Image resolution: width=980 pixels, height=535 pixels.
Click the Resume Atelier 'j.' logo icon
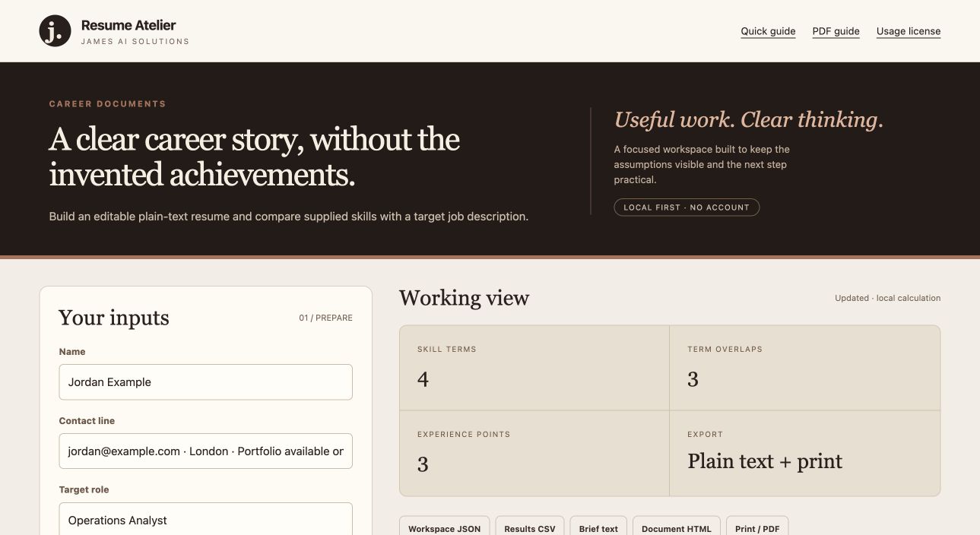55,31
